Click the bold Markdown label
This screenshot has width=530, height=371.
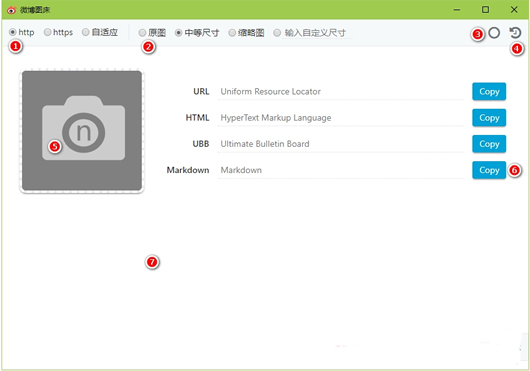pyautogui.click(x=188, y=170)
